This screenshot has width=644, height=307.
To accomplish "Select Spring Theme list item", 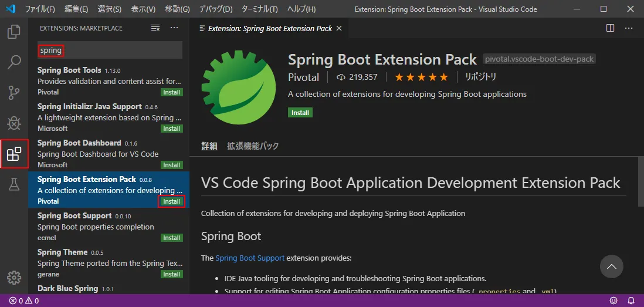I will coord(109,262).
